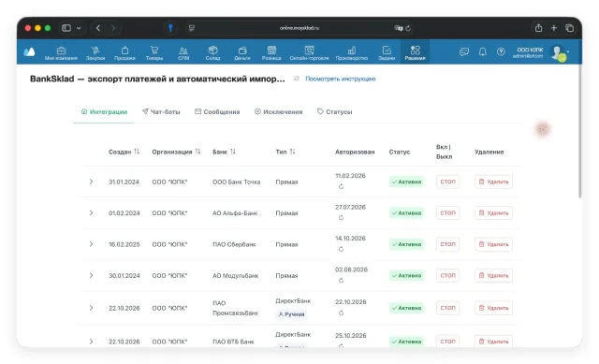Sort table by Банк column
Viewport: 599px width, 364px height.
pyautogui.click(x=233, y=152)
